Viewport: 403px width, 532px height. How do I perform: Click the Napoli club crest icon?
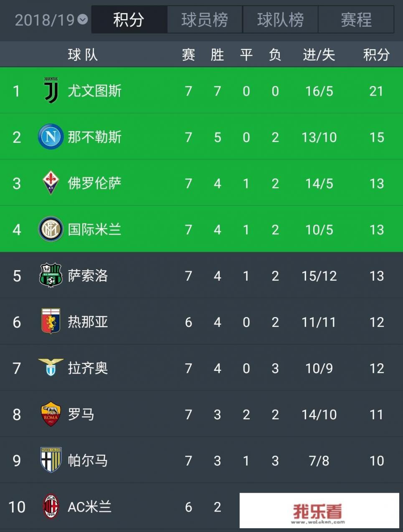tap(51, 137)
